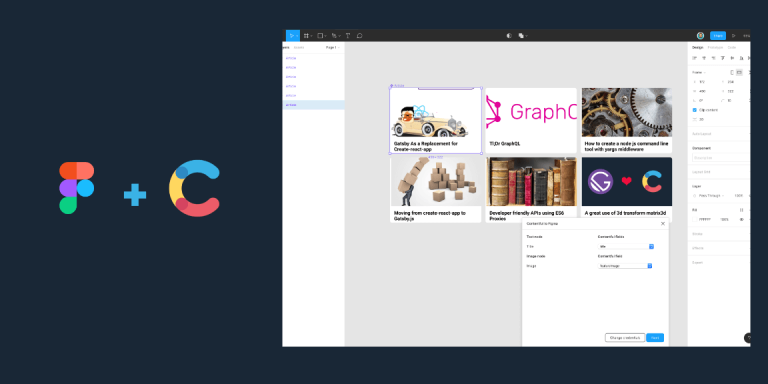This screenshot has width=768, height=384.
Task: Select the cardboard boxes Moving card
Action: (x=435, y=190)
